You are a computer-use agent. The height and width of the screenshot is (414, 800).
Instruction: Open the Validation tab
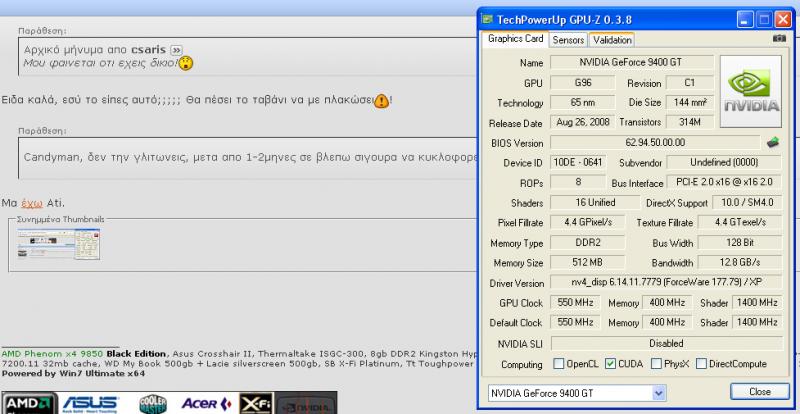pos(612,40)
